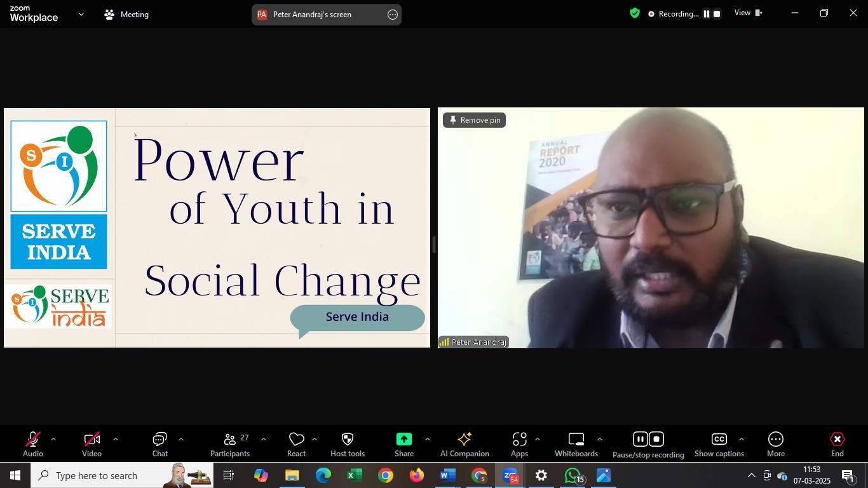Open Whiteboards
The width and height of the screenshot is (868, 488).
coord(576,444)
